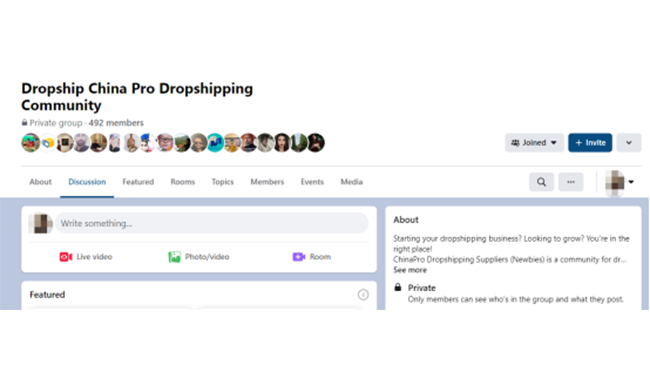Image resolution: width=650 pixels, height=365 pixels.
Task: Open the Events tab
Action: click(x=312, y=182)
